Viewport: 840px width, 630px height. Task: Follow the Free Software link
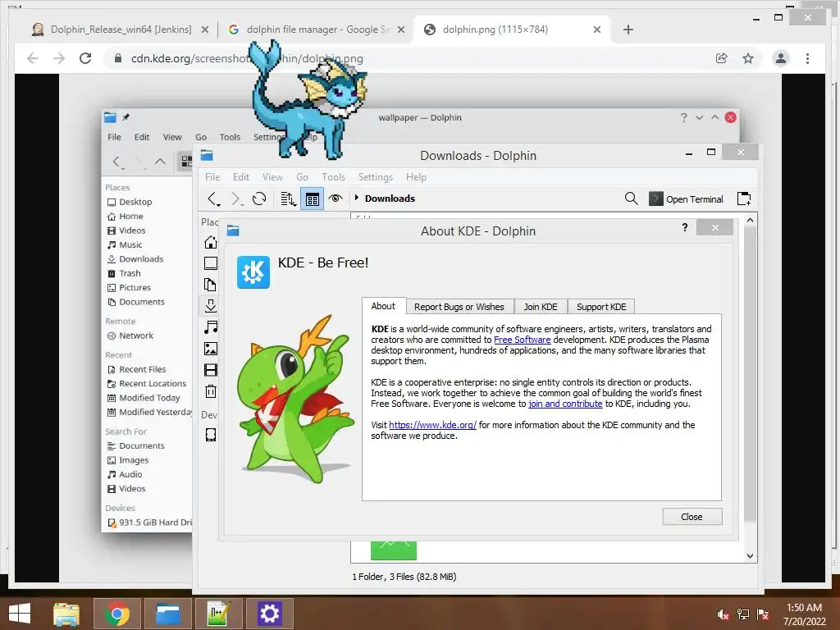[522, 340]
